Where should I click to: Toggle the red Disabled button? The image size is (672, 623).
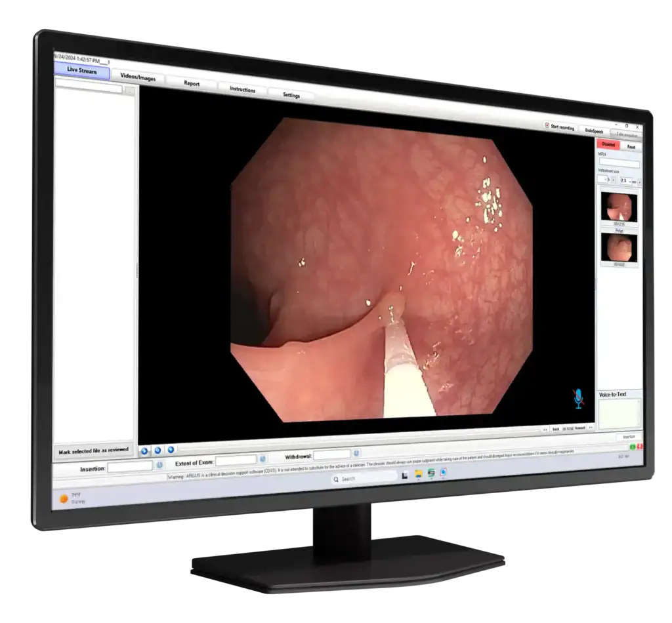[608, 144]
